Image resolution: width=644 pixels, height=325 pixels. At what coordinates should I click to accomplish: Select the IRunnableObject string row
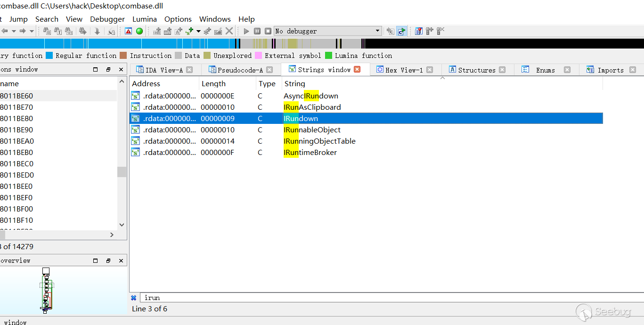click(x=366, y=130)
